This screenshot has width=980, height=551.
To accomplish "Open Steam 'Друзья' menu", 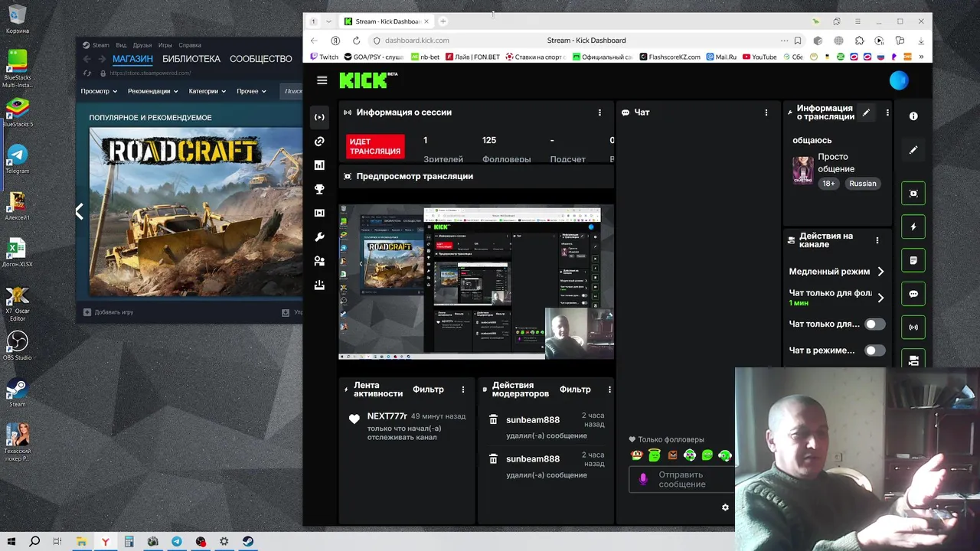I will tap(142, 45).
